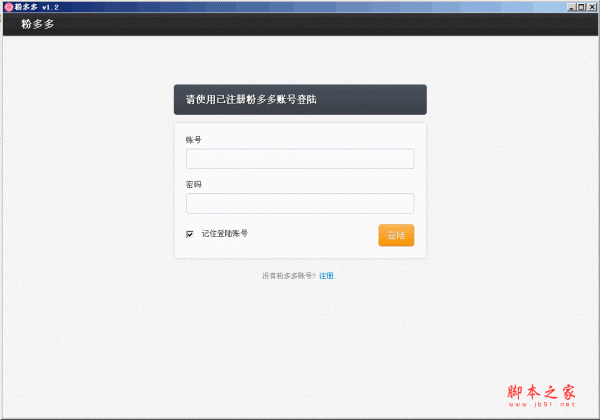Screen dimensions: 600x420
Task: Click the 没有粉多多账号? text
Action: coord(289,276)
